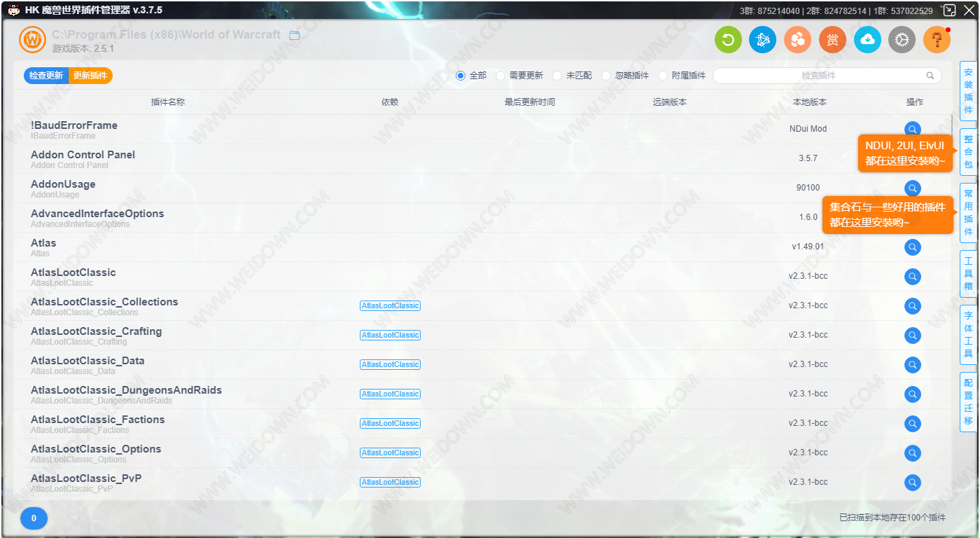Click the orange 赏 reward icon
Viewport: 980px width, 538px height.
click(x=832, y=40)
